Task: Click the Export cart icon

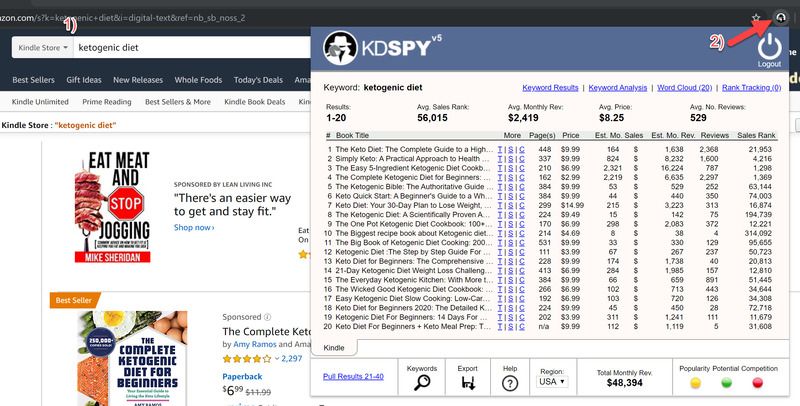Action: click(x=468, y=383)
